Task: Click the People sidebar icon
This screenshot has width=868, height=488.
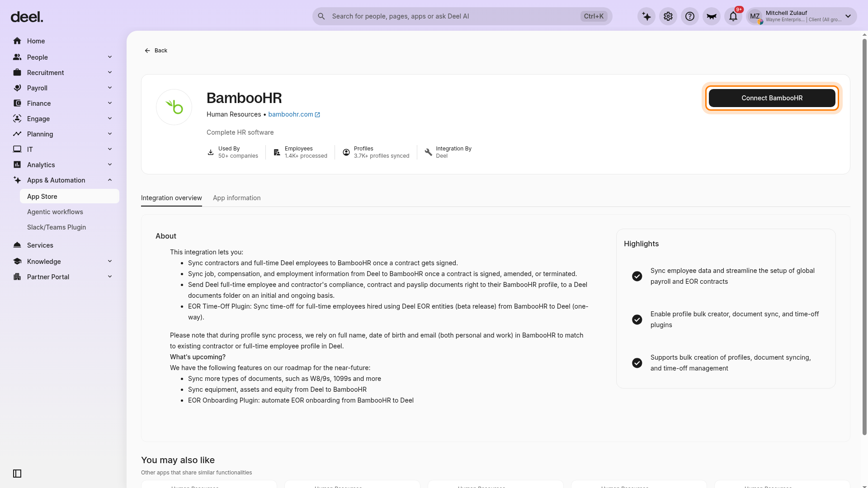Action: (x=17, y=57)
